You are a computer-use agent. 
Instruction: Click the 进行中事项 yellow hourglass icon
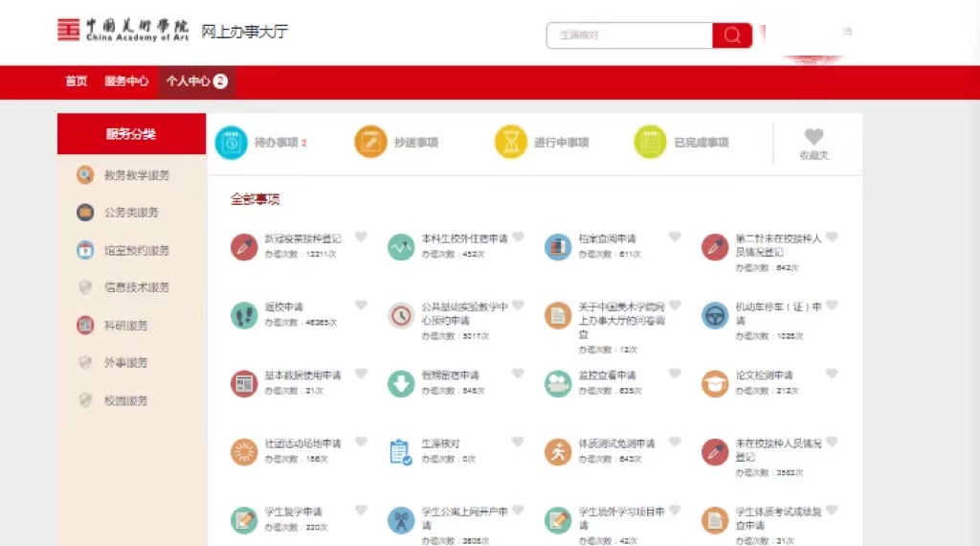510,142
